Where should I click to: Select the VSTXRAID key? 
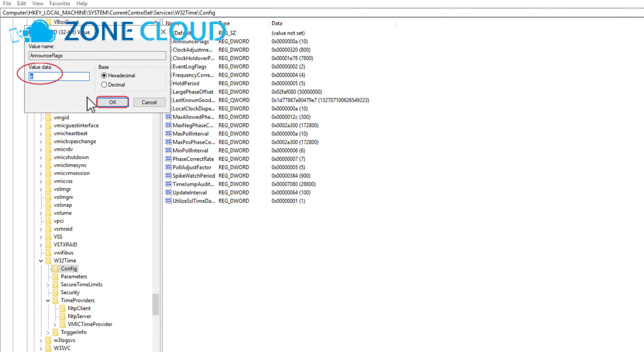pyautogui.click(x=65, y=245)
